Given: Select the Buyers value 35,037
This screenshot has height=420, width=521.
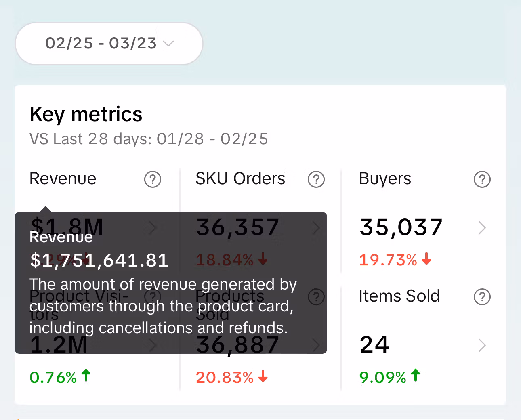Looking at the screenshot, I should pyautogui.click(x=401, y=227).
